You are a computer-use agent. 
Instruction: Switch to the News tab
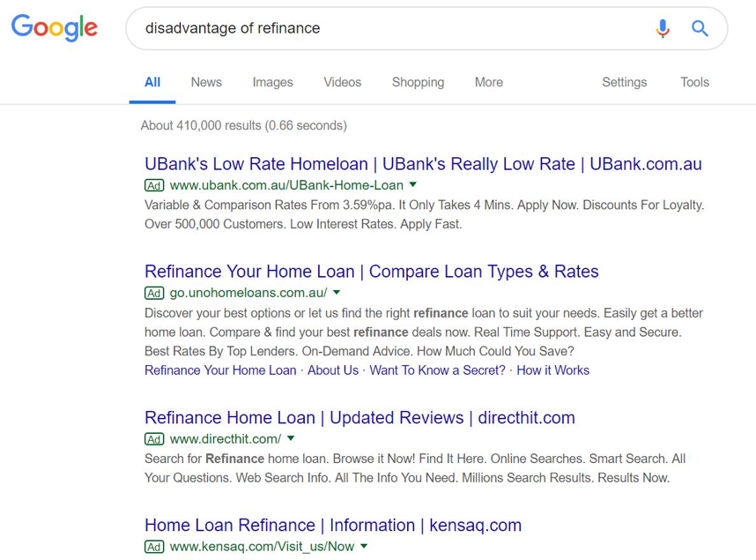(x=205, y=82)
